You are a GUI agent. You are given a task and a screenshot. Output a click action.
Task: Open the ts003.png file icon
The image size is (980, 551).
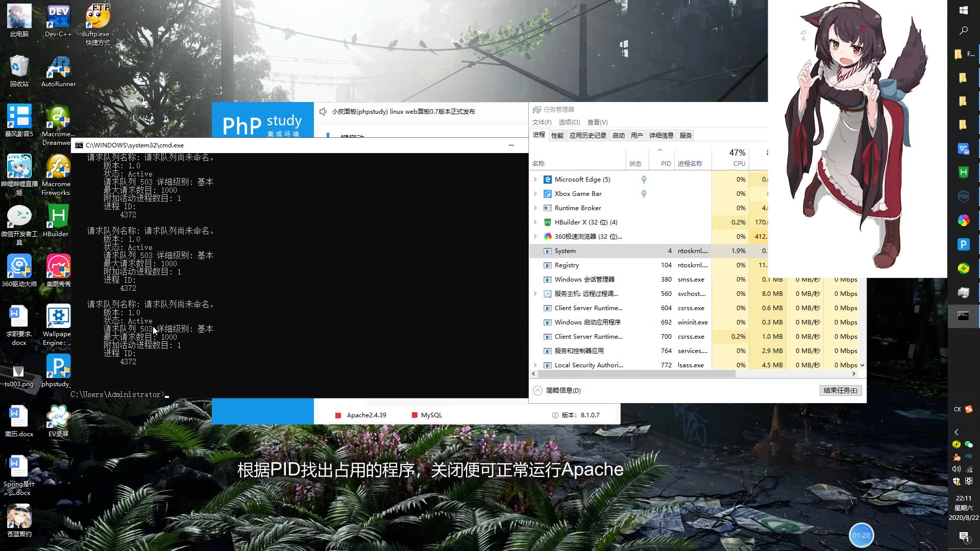[x=19, y=375]
